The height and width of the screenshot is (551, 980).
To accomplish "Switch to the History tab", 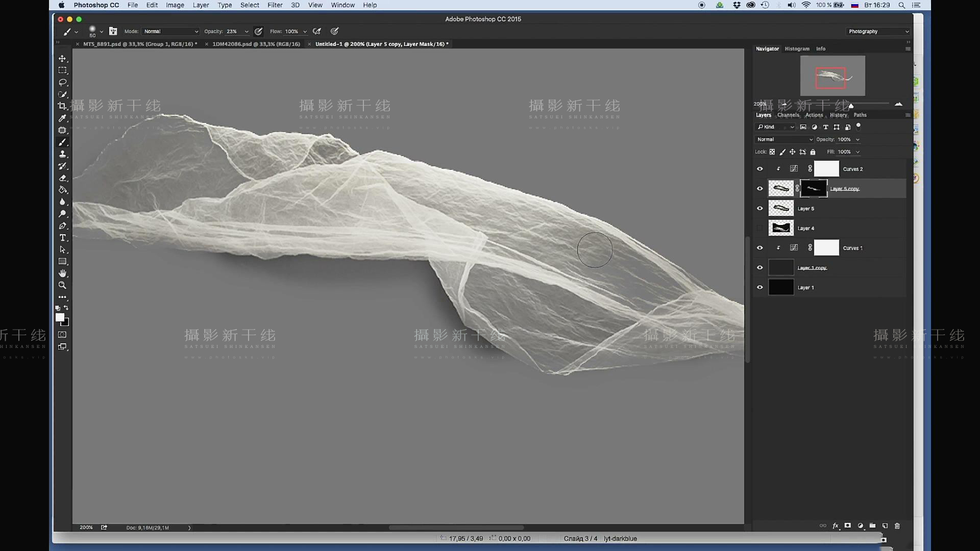I will pyautogui.click(x=839, y=115).
